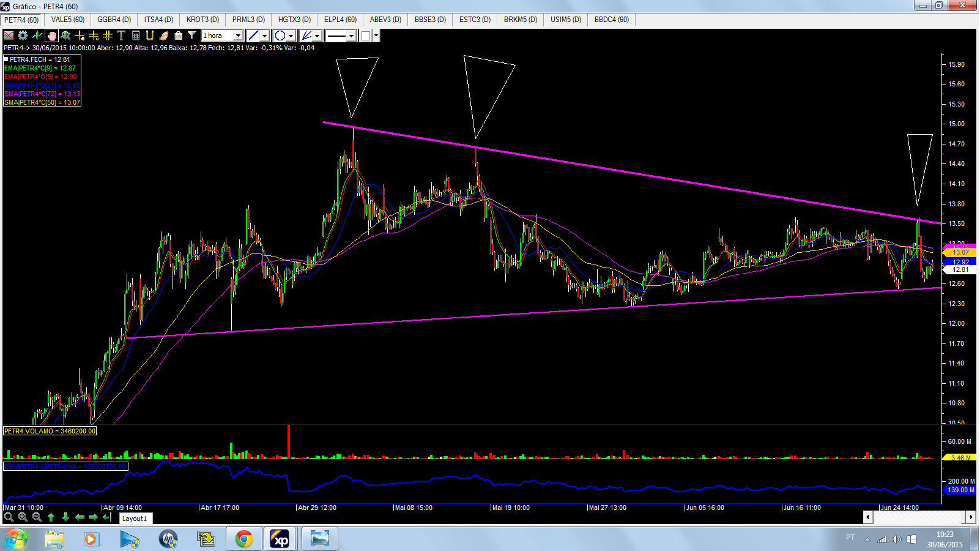This screenshot has height=551, width=980.
Task: Expand the fan tool options arrow
Action: [317, 36]
